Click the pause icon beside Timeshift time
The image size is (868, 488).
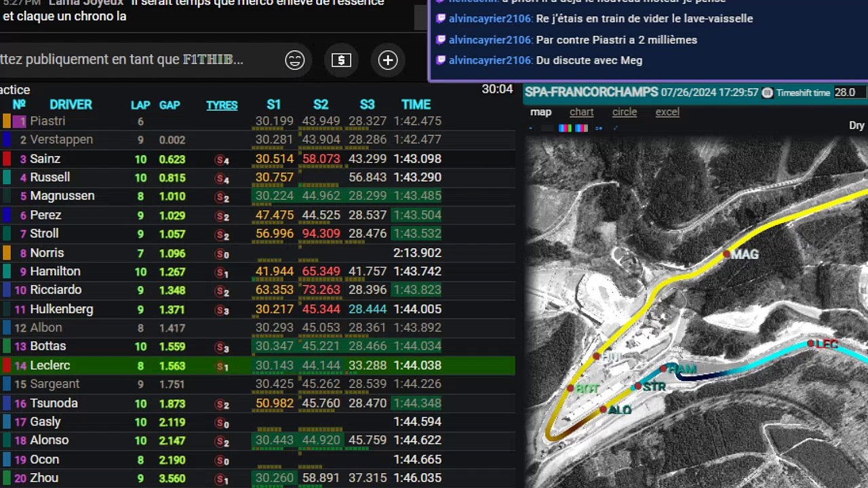tap(768, 93)
